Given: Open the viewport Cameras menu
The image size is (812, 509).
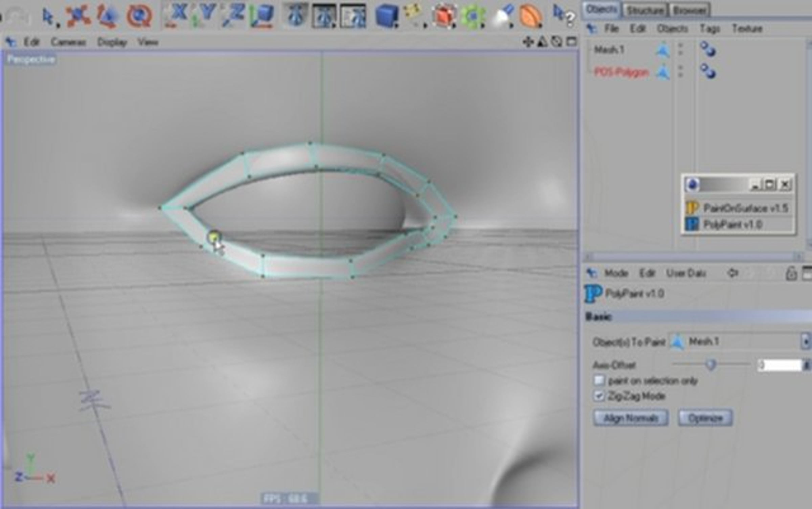Looking at the screenshot, I should 68,42.
